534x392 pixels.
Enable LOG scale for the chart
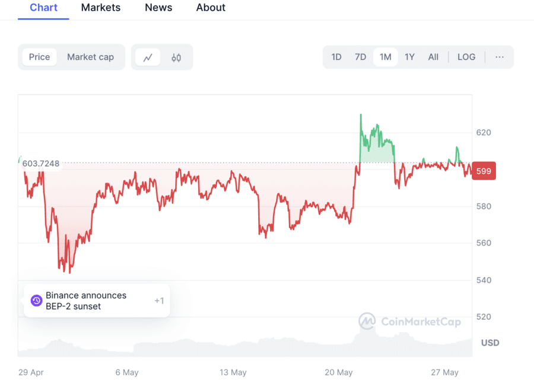click(466, 56)
